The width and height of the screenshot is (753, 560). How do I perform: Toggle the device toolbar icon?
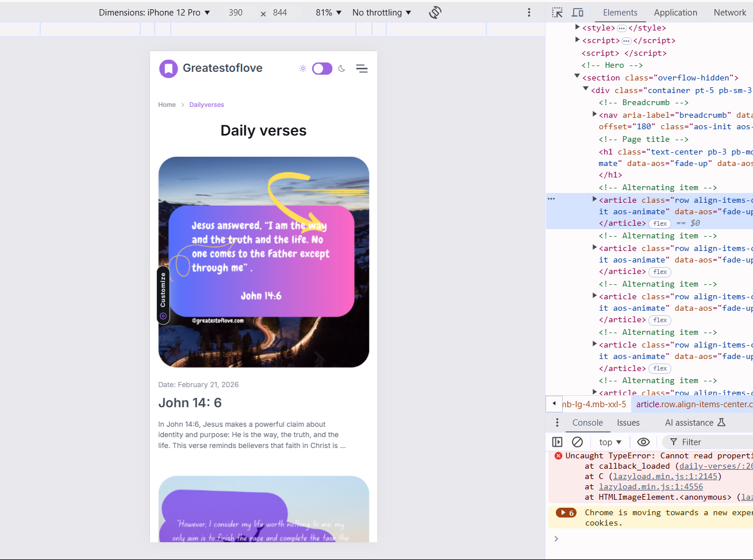578,13
